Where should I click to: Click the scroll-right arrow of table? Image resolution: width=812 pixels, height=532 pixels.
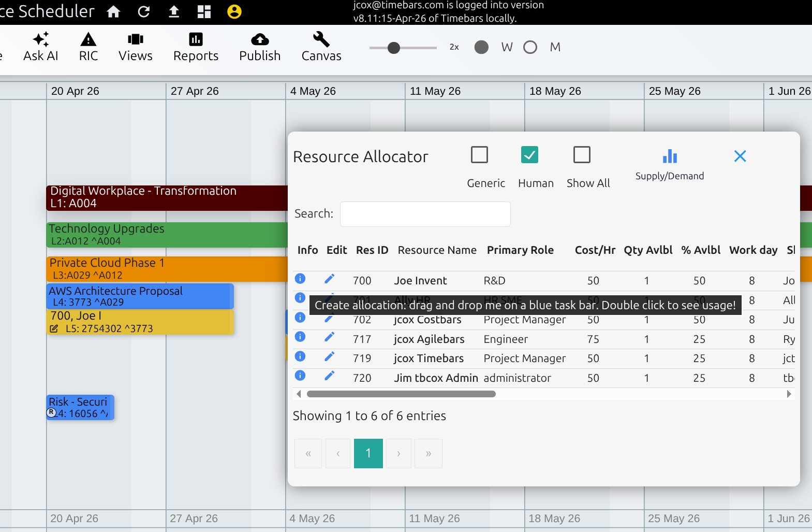(x=789, y=394)
